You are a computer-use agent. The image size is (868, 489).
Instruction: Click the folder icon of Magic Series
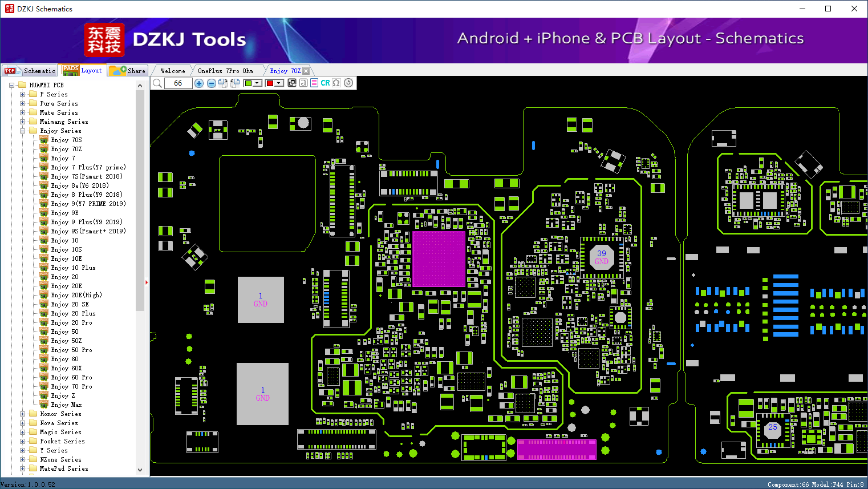point(33,432)
